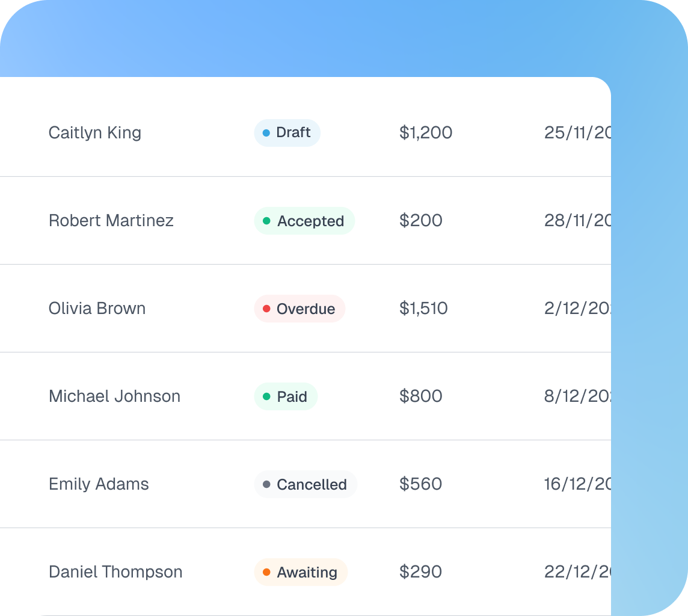Image resolution: width=688 pixels, height=616 pixels.
Task: Click gray dot in Cancelled badge
Action: (x=266, y=484)
